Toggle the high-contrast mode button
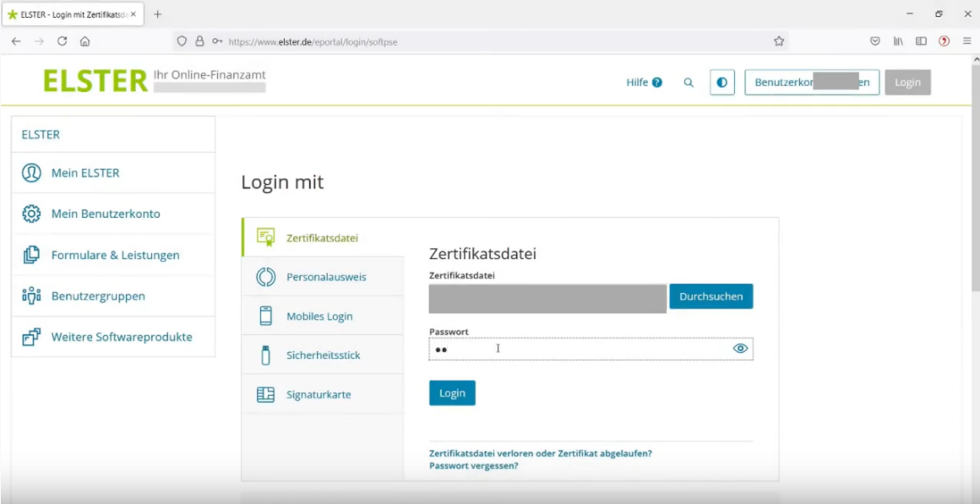Viewport: 980px width, 504px height. (721, 83)
